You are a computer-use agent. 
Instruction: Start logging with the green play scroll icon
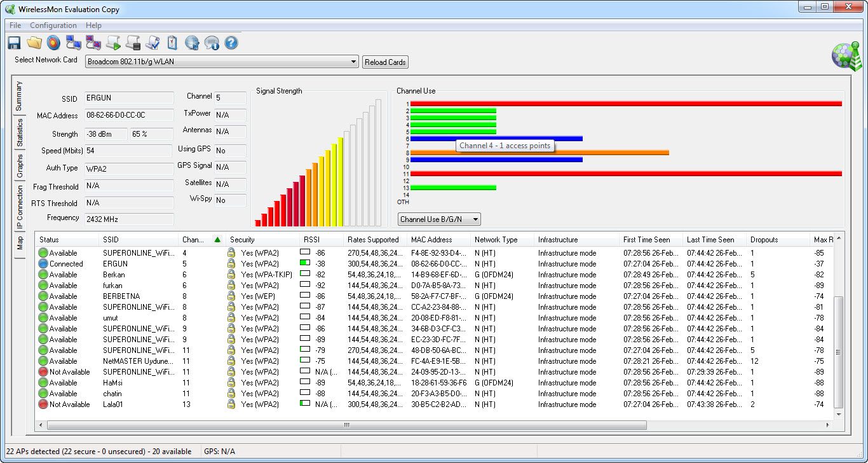click(113, 43)
